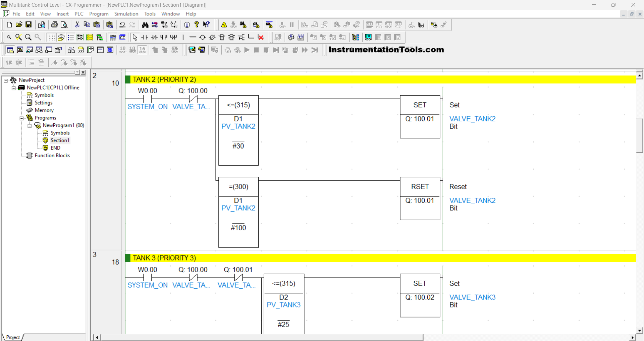Viewport: 644px width, 341px height.
Task: Click the horizontal scrollbar thumb
Action: [262, 337]
